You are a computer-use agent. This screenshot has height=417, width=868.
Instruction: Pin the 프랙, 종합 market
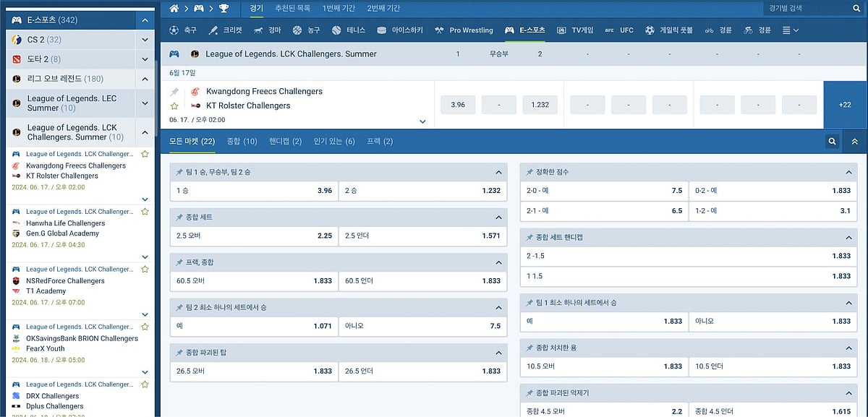pos(179,262)
